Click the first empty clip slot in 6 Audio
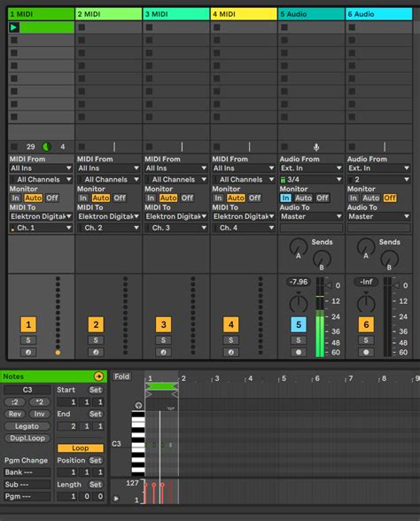This screenshot has height=521, width=420. 379,27
